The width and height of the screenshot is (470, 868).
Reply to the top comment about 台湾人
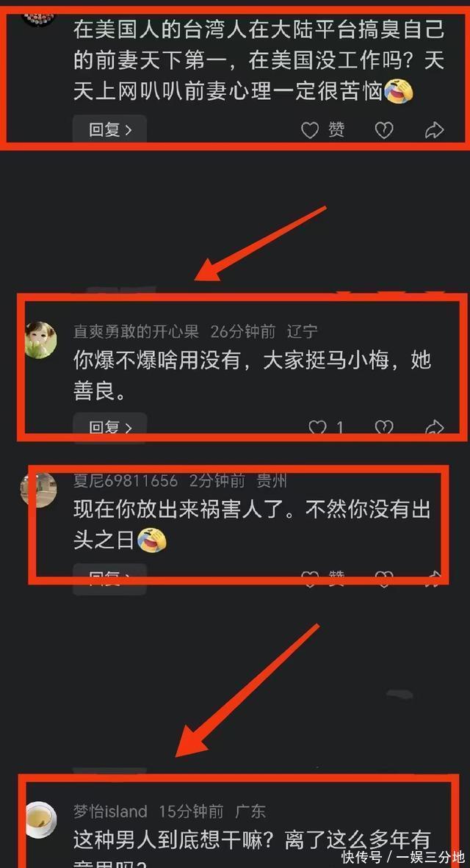pyautogui.click(x=109, y=130)
